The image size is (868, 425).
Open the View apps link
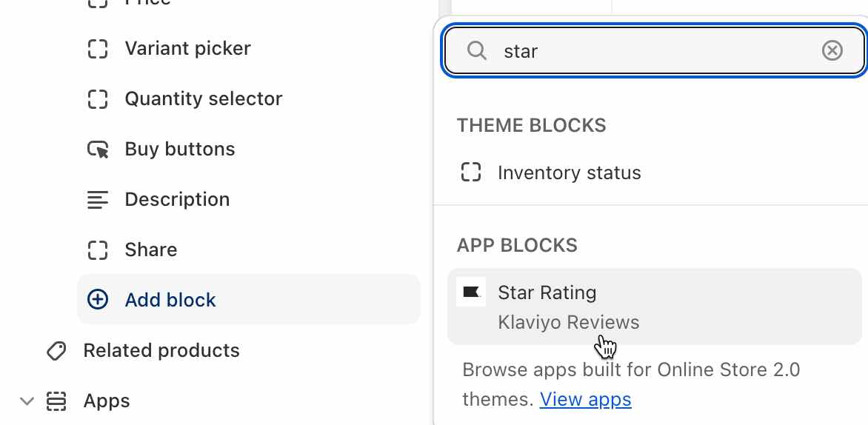tap(585, 400)
